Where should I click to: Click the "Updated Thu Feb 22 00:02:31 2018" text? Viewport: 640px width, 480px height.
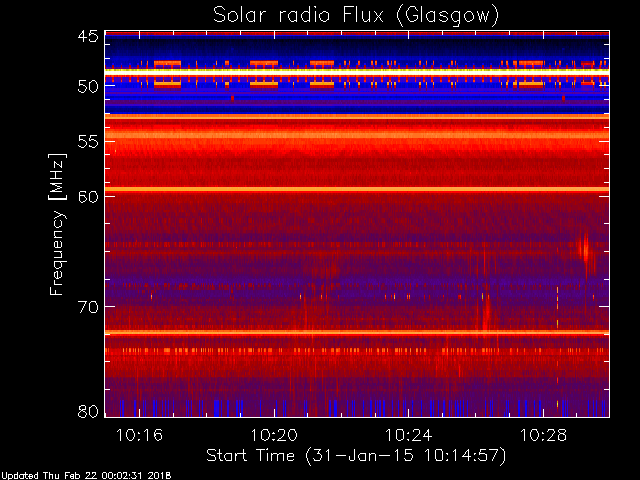(86, 476)
